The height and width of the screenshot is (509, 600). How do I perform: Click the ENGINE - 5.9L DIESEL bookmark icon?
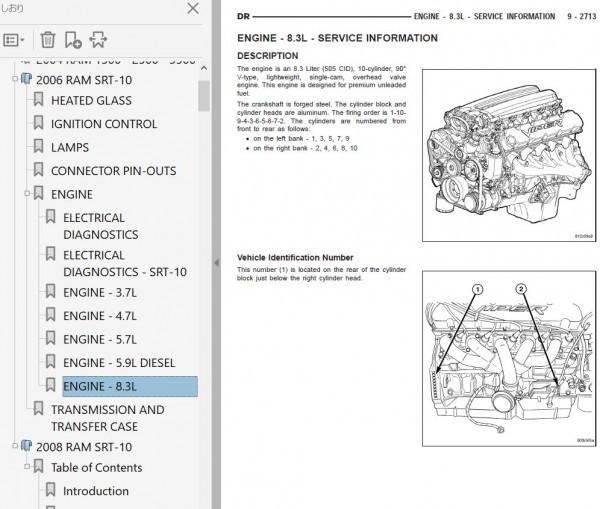[x=51, y=361]
